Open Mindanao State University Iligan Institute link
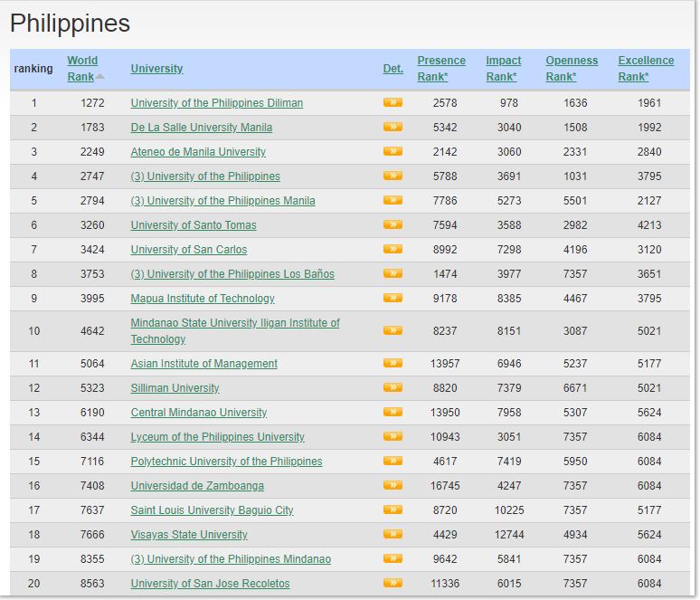This screenshot has width=700, height=600. pyautogui.click(x=235, y=330)
